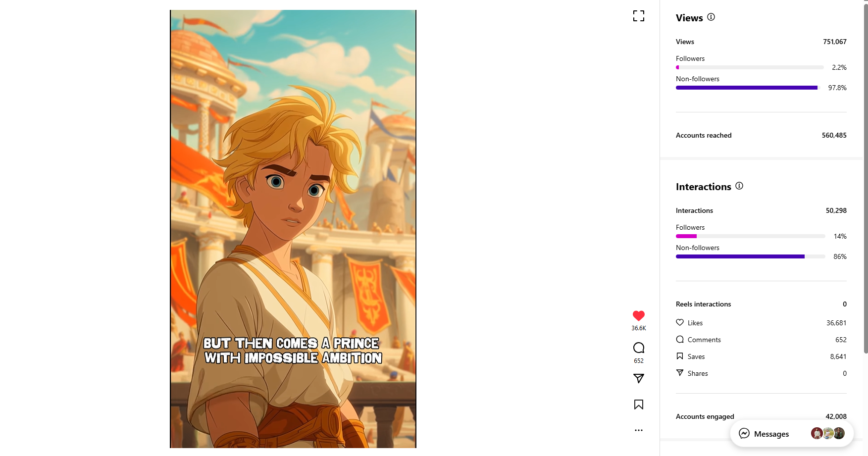
Task: Save the reel with the bookmark icon
Action: (x=639, y=405)
